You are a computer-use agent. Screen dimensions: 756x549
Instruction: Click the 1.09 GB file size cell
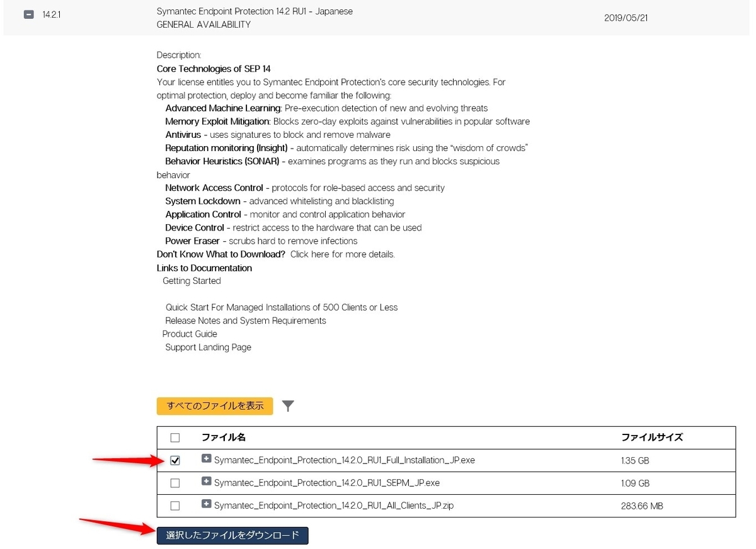pos(635,484)
